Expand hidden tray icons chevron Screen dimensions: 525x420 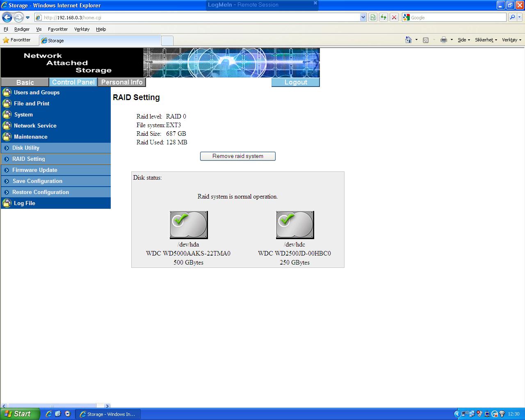(457, 414)
